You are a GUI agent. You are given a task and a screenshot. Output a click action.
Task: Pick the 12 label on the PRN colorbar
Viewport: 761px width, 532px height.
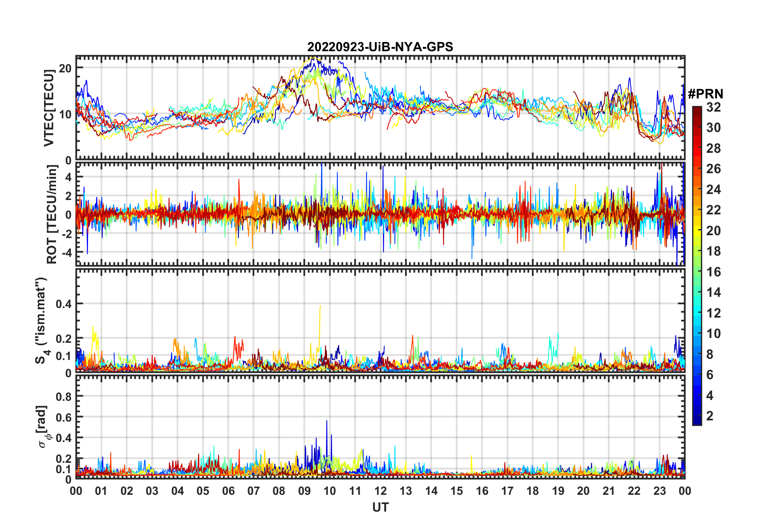pos(713,313)
